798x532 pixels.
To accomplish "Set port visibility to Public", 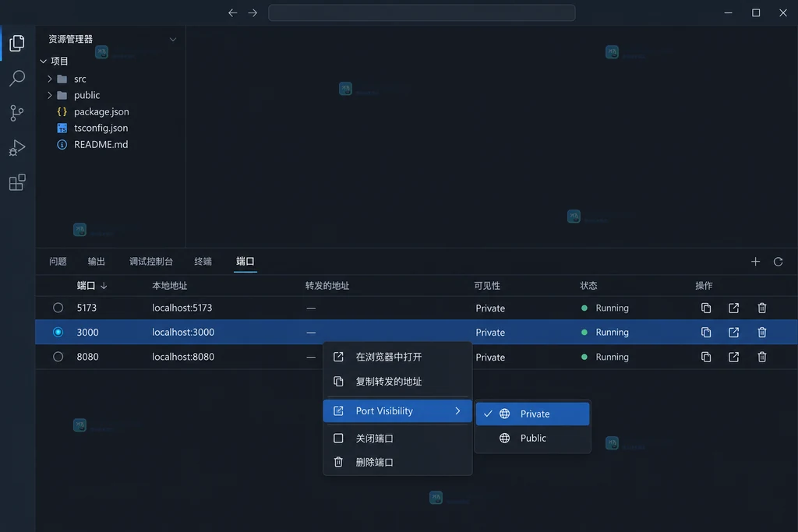I will (x=532, y=438).
